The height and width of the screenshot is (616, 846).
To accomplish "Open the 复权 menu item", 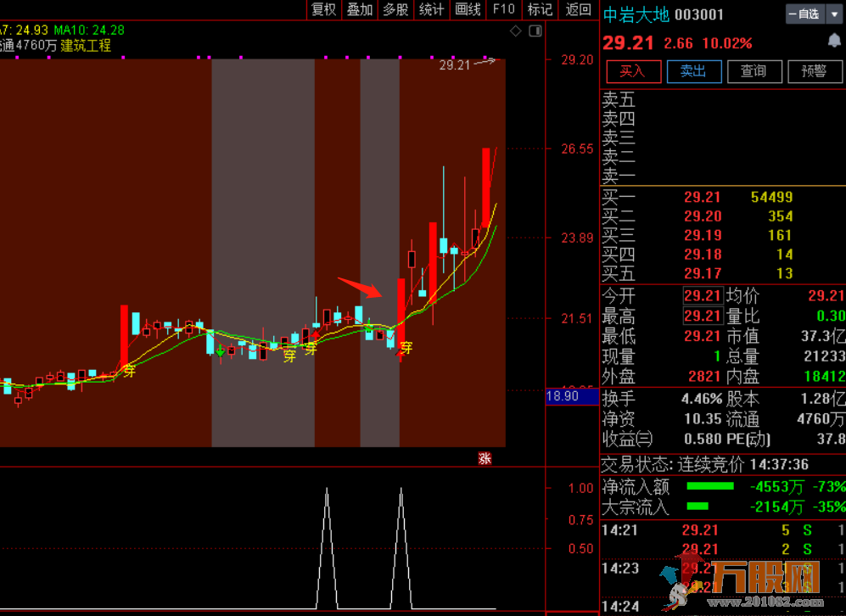I will (323, 9).
